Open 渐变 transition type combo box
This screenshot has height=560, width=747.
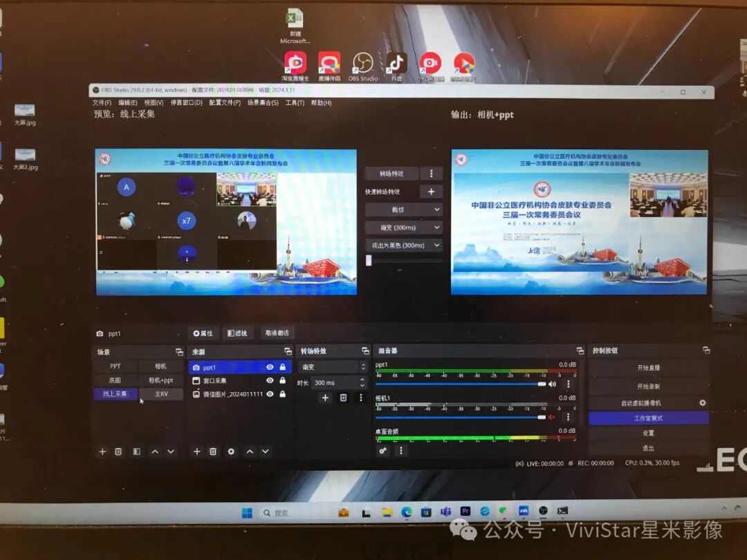pos(333,366)
